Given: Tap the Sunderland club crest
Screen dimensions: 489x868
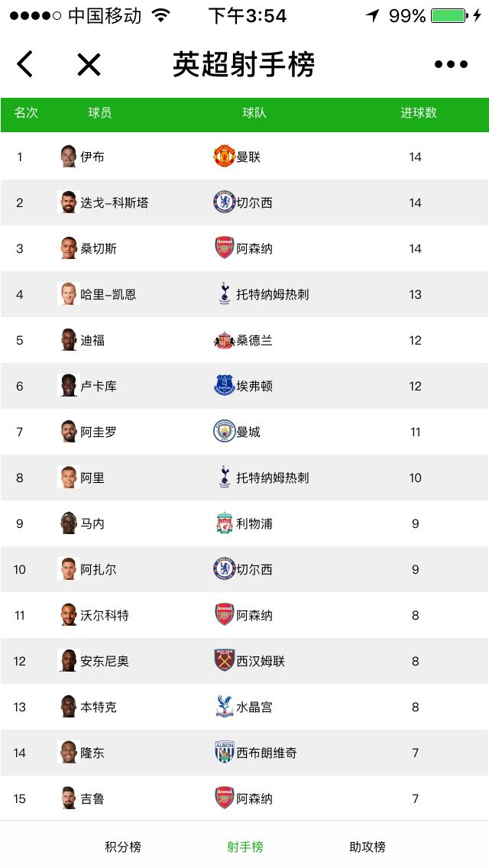Looking at the screenshot, I should (225, 340).
